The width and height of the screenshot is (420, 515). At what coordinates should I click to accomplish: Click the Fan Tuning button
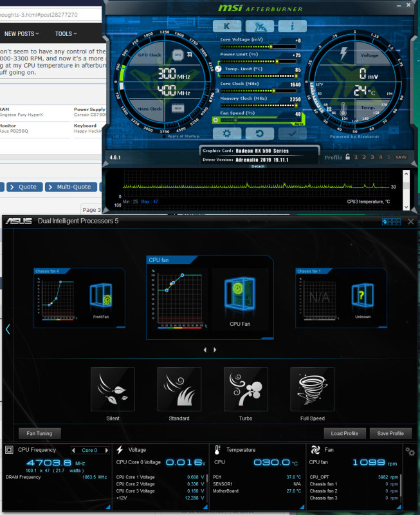(39, 433)
